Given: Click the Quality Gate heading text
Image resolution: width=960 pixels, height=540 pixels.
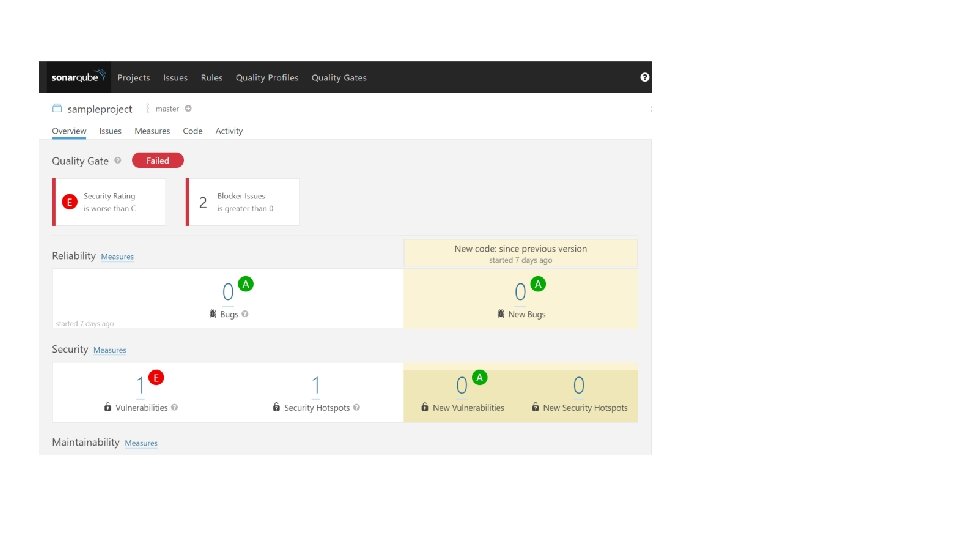Looking at the screenshot, I should coord(80,161).
